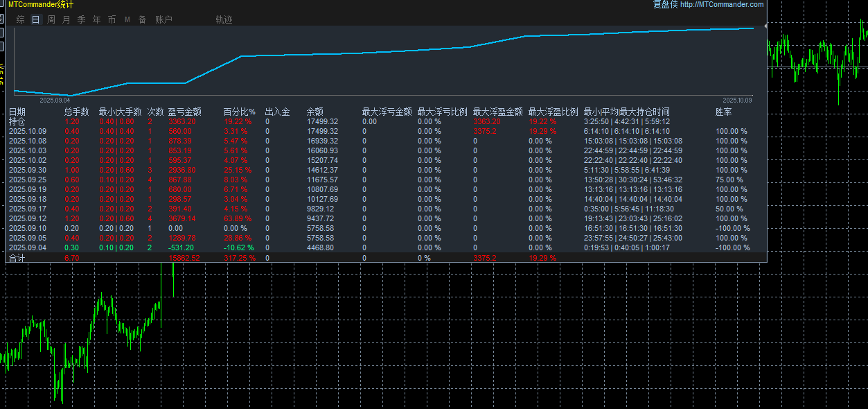
Task: Click the 余额 column header
Action: click(x=315, y=112)
